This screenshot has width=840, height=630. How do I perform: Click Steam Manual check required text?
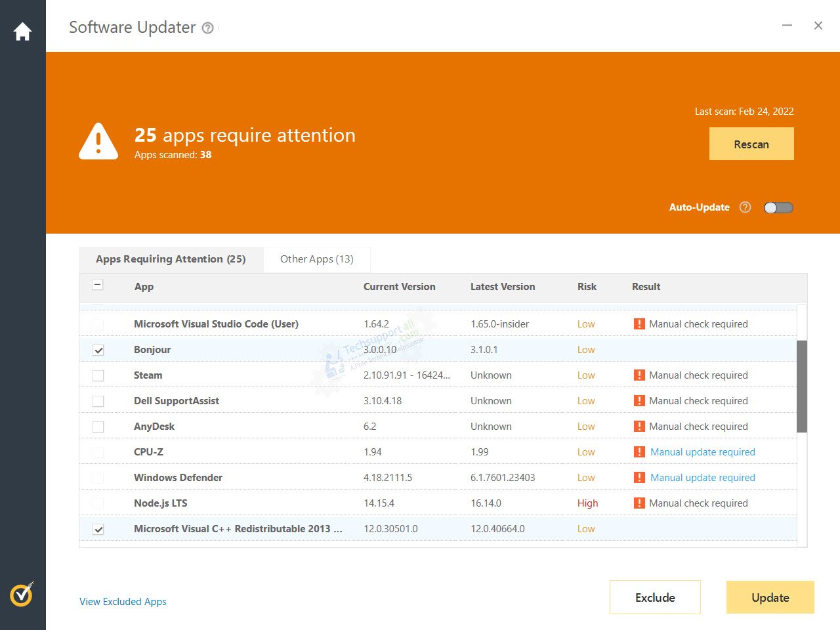tap(698, 375)
